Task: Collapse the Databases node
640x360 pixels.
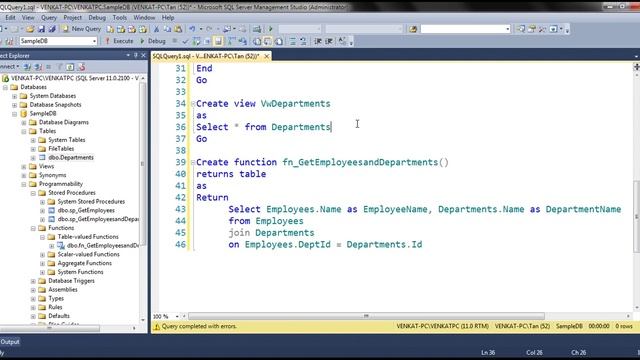Action: [x=6, y=87]
